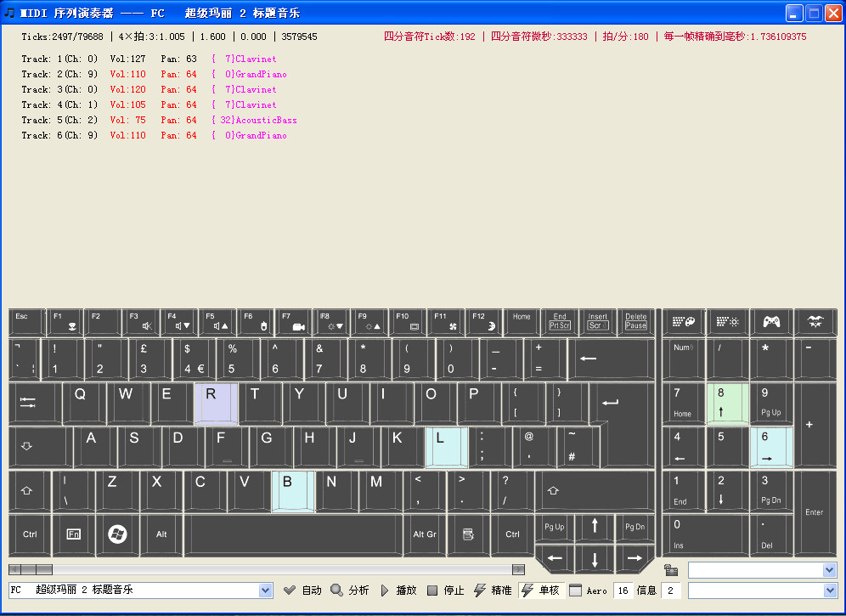This screenshot has height=616, width=846.
Task: Click Track 6 Vol:110 value
Action: (128, 135)
